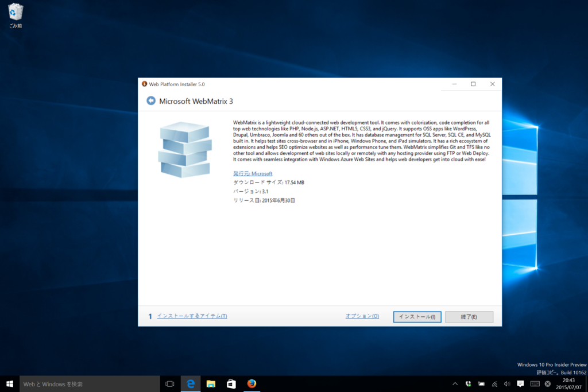Click the WebMatrix stacked blocks logo
The width and height of the screenshot is (588, 392).
(185, 149)
